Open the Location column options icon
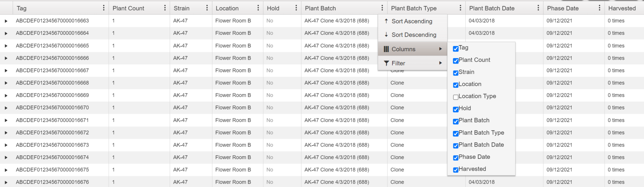This screenshot has height=187, width=644. pyautogui.click(x=258, y=8)
